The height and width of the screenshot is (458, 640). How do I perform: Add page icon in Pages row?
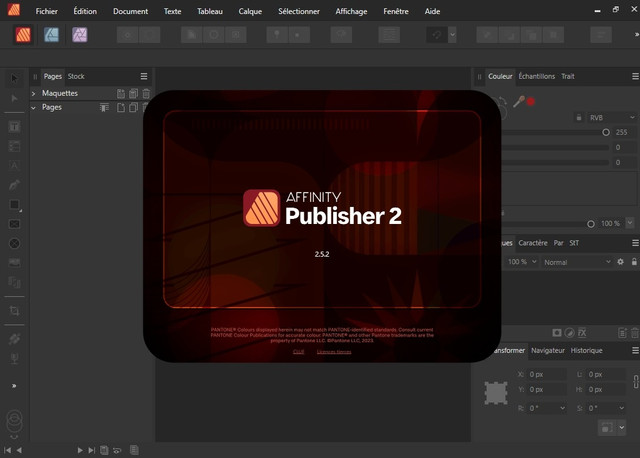121,108
